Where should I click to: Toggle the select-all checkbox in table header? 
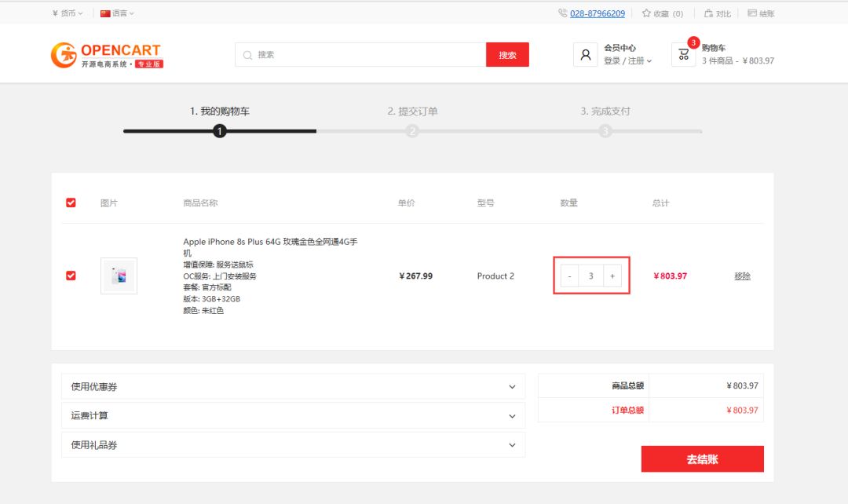coord(71,203)
